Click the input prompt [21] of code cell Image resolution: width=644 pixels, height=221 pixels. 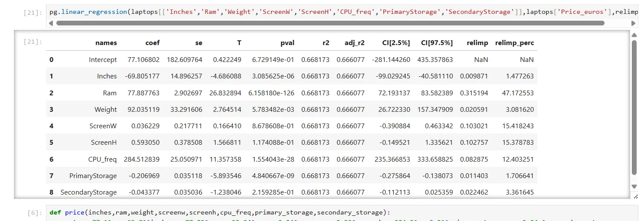tap(33, 12)
